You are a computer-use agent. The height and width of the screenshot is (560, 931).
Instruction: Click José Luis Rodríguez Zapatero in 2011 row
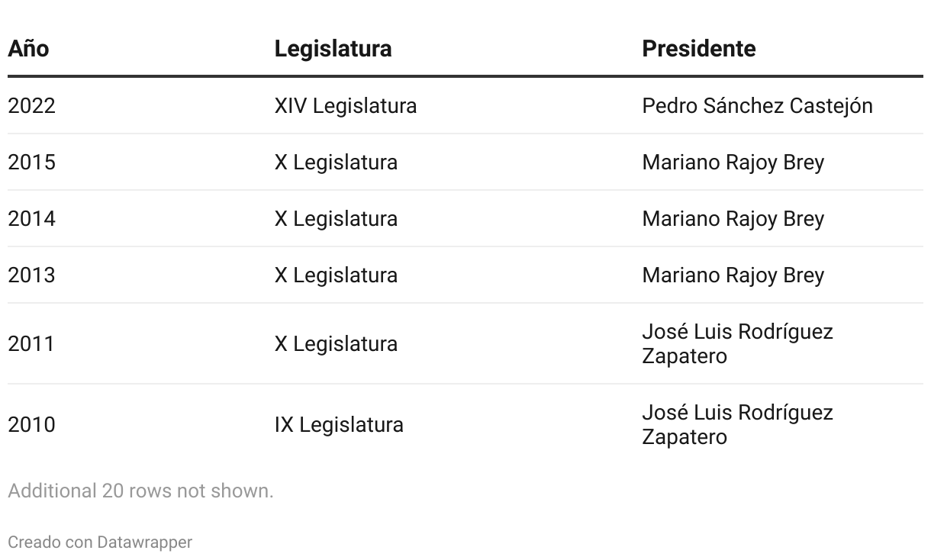click(x=737, y=343)
